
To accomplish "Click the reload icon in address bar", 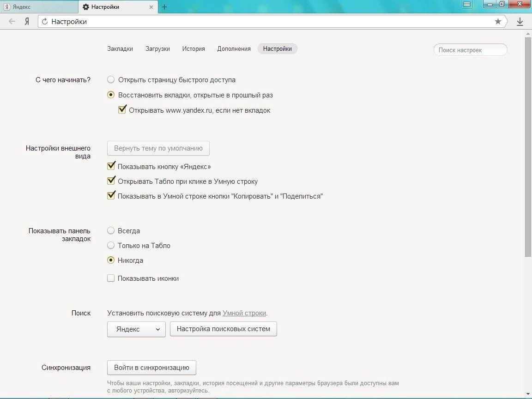I will [x=44, y=22].
